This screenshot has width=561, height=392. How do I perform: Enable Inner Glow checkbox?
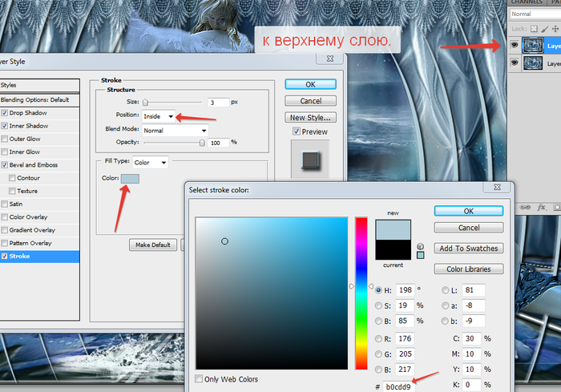click(4, 152)
